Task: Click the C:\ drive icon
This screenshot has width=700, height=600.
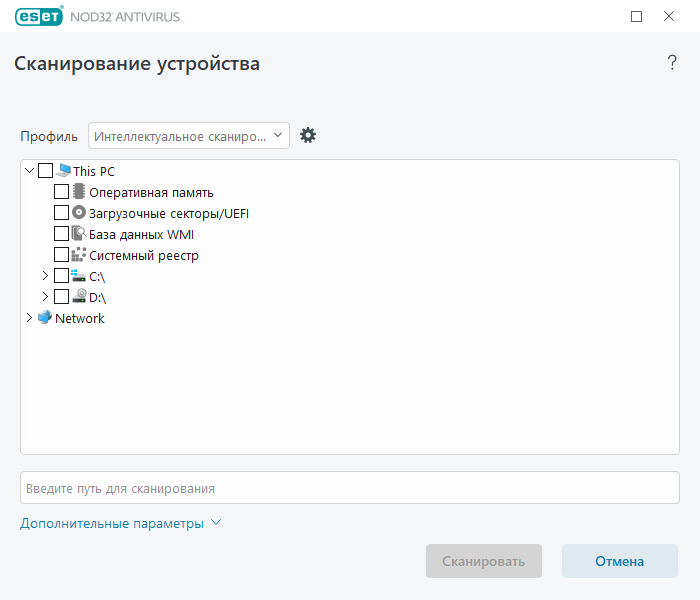Action: click(78, 275)
